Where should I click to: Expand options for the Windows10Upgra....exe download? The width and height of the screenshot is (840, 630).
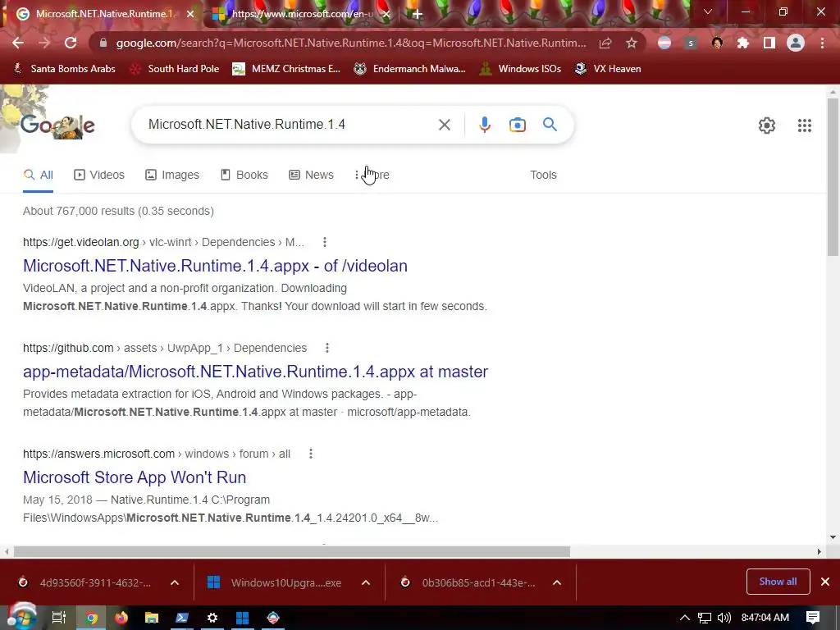click(366, 583)
